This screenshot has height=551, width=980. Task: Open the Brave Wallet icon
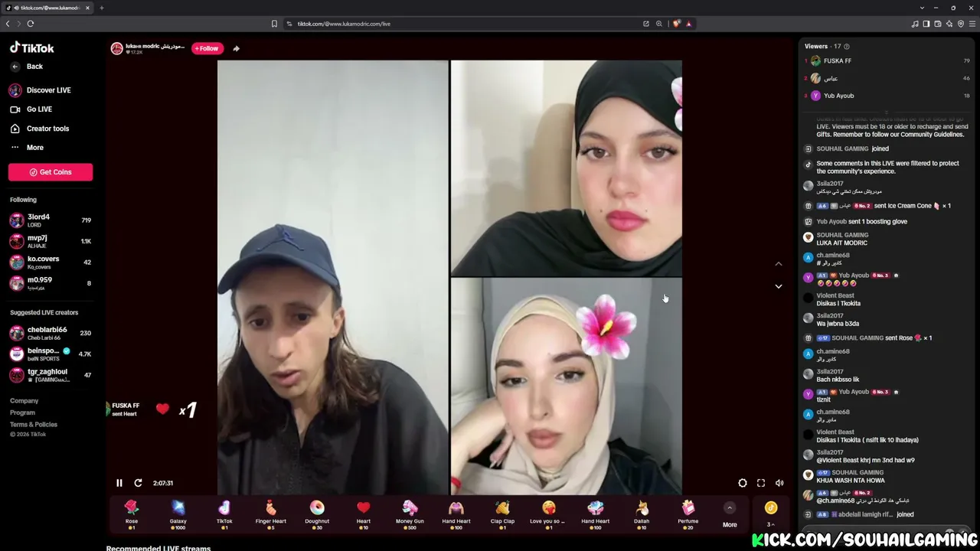click(938, 24)
